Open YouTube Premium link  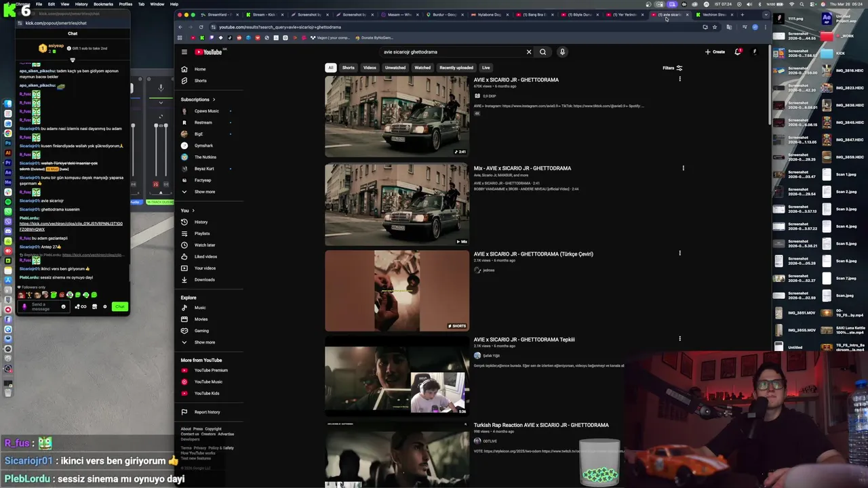(210, 370)
